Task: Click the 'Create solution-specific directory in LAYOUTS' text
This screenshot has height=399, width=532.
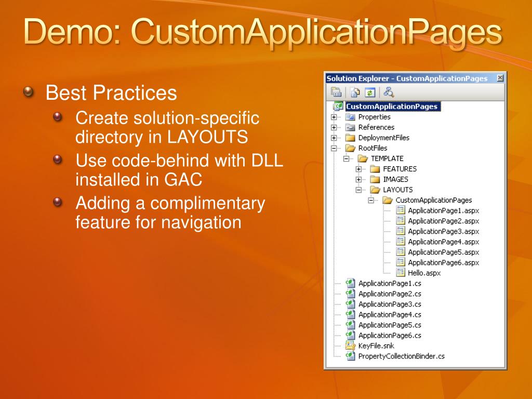Action: (x=167, y=128)
